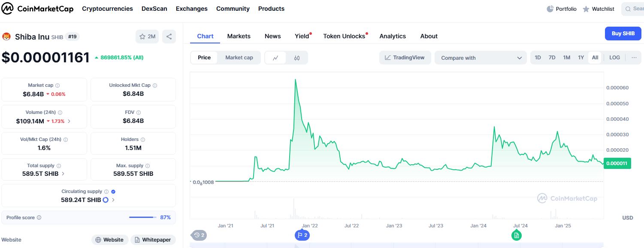Click the 87% profile score value
644x248 pixels.
[x=166, y=217]
